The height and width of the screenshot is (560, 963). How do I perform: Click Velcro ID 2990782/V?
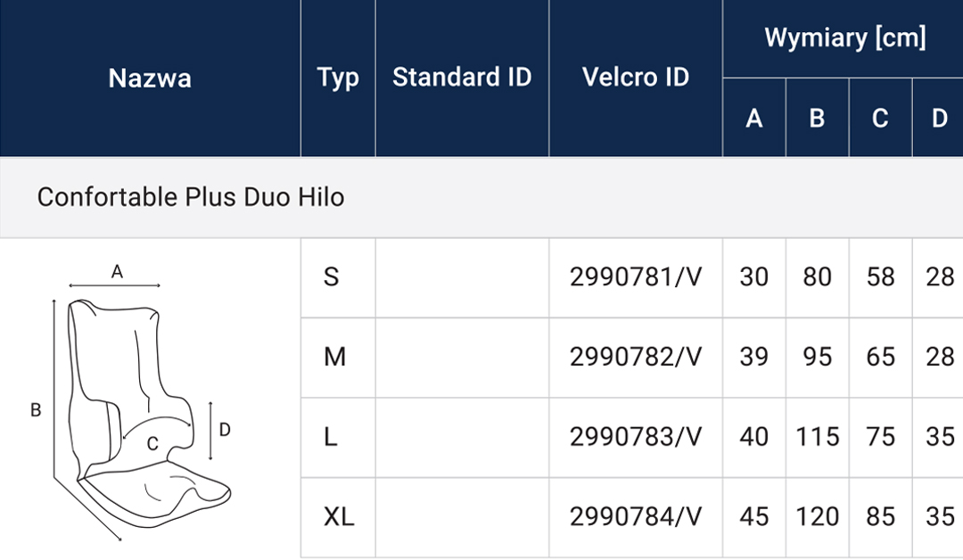636,358
